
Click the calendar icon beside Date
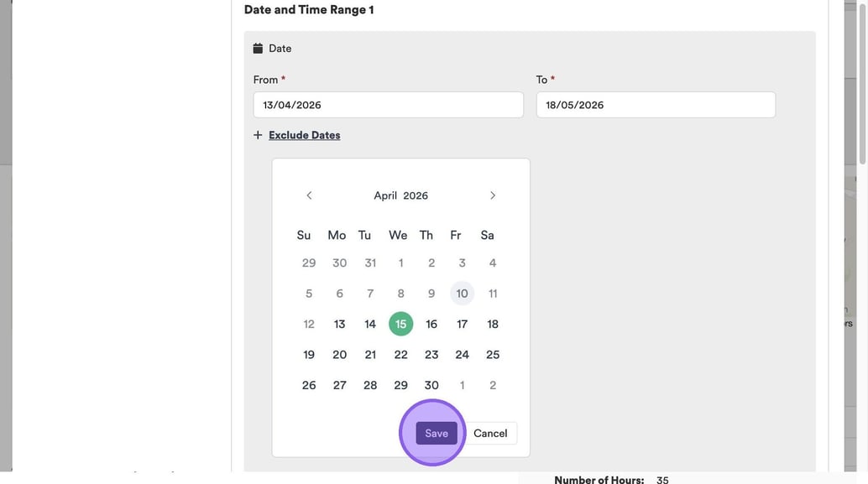(x=259, y=49)
